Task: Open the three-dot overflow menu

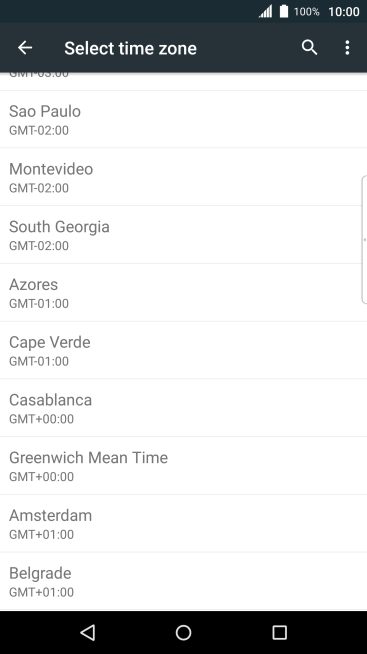Action: [x=347, y=48]
